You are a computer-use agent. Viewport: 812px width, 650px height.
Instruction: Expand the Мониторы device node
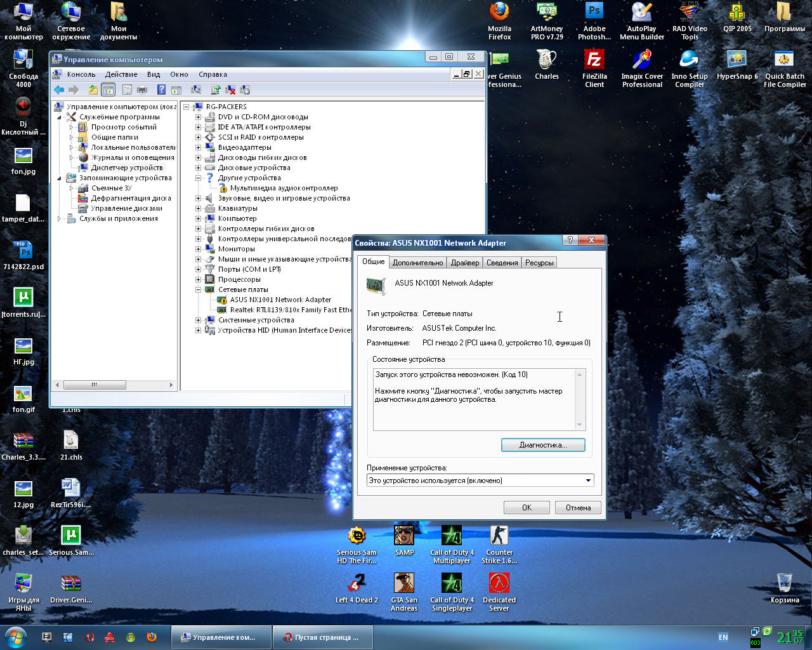(198, 249)
